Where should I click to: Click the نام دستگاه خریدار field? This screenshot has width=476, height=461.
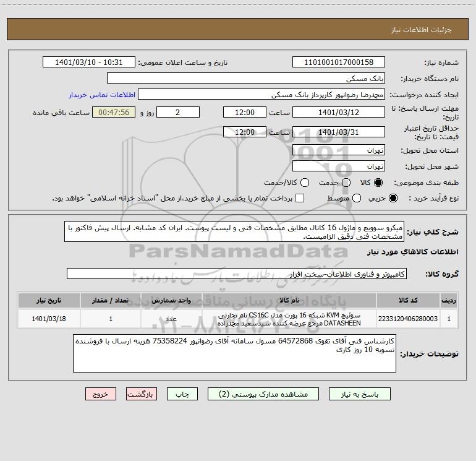point(245,79)
